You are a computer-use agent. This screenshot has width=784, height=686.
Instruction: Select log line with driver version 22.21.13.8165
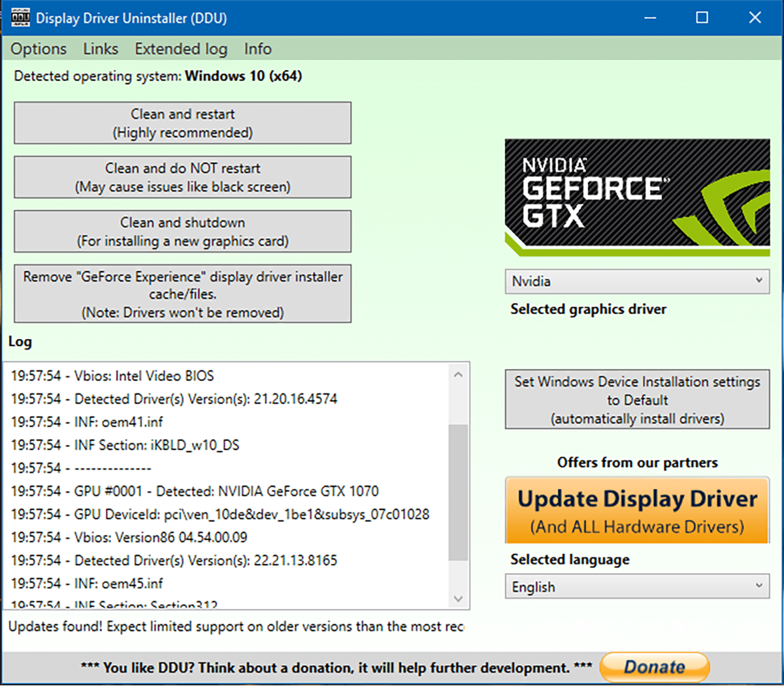[174, 560]
